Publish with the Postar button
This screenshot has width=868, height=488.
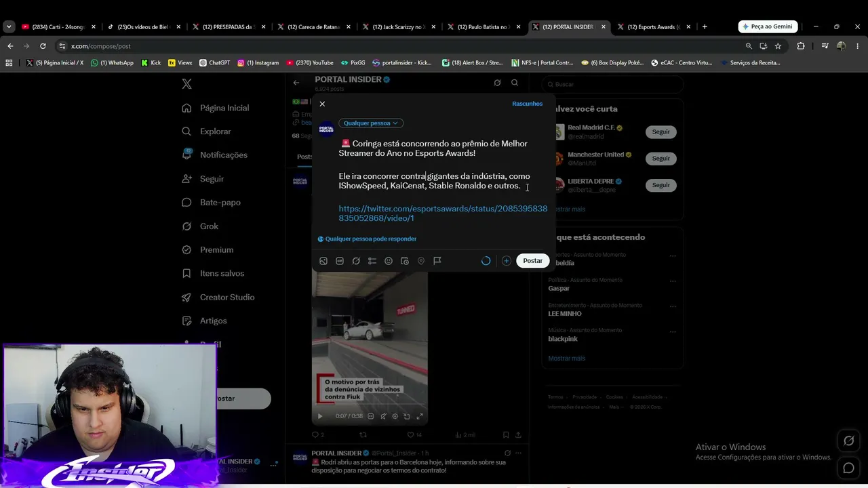pos(532,261)
